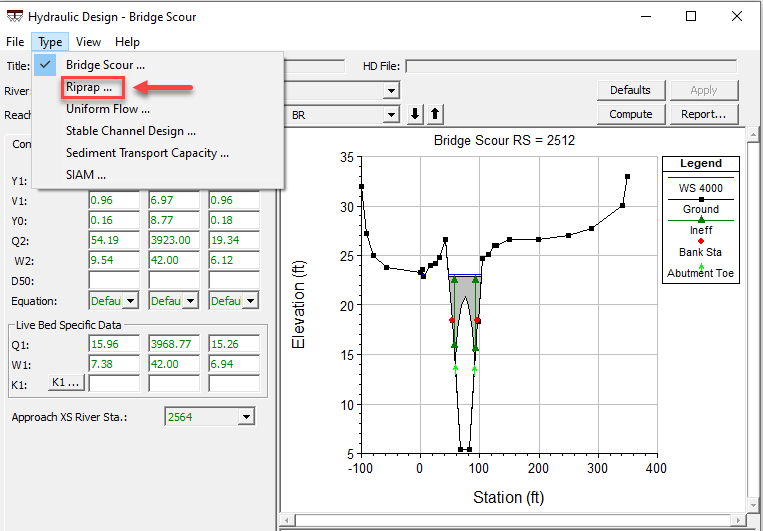Maximize the Hydraulic Design window

click(691, 17)
